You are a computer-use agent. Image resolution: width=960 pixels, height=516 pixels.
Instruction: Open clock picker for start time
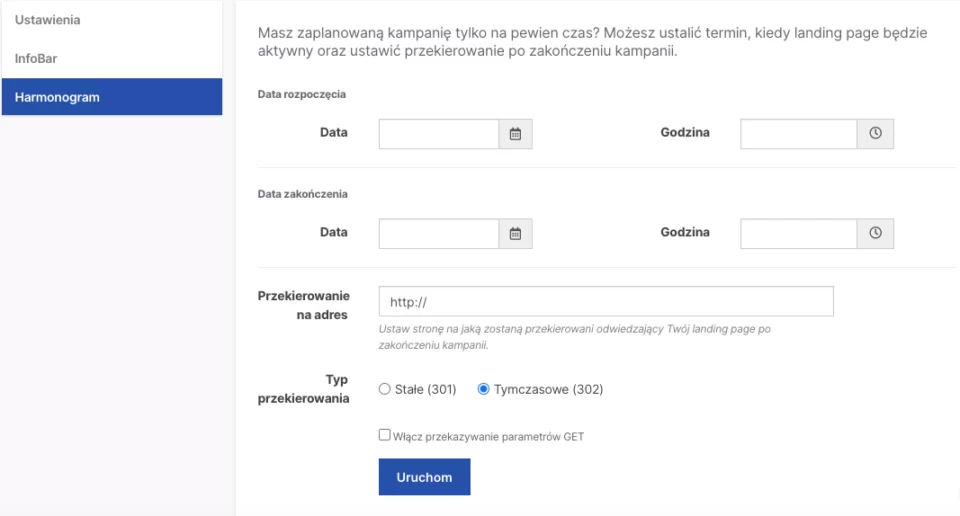pos(875,134)
